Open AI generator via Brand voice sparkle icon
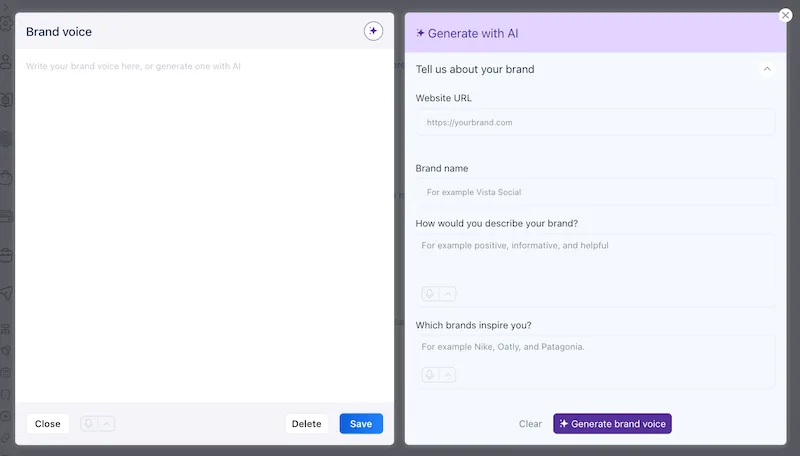Viewport: 800px width, 456px height. [373, 31]
